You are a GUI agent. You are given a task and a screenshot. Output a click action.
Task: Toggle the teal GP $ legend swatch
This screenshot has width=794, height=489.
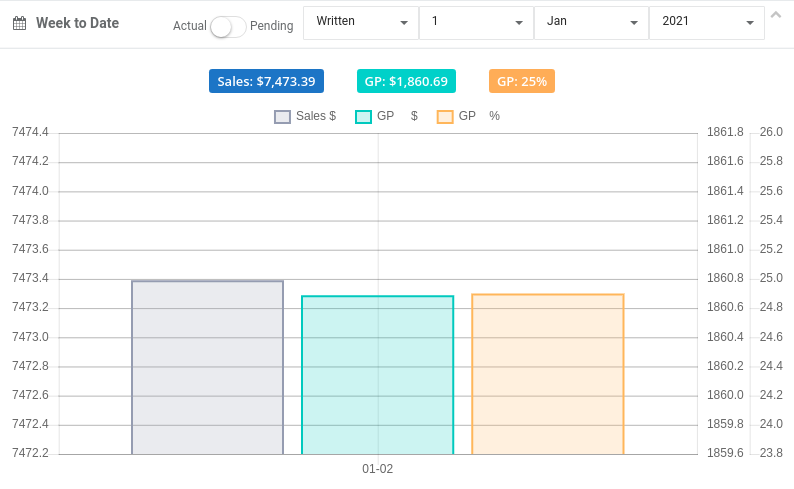tap(363, 116)
